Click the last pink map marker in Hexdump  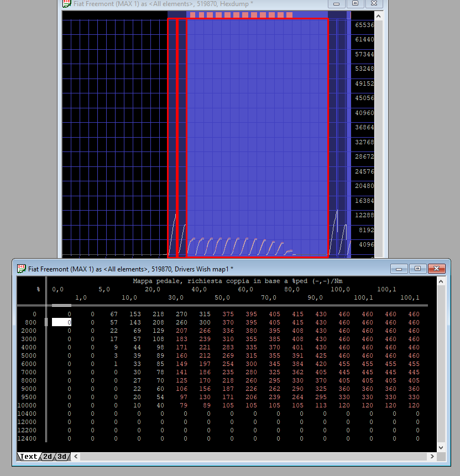pyautogui.click(x=289, y=15)
